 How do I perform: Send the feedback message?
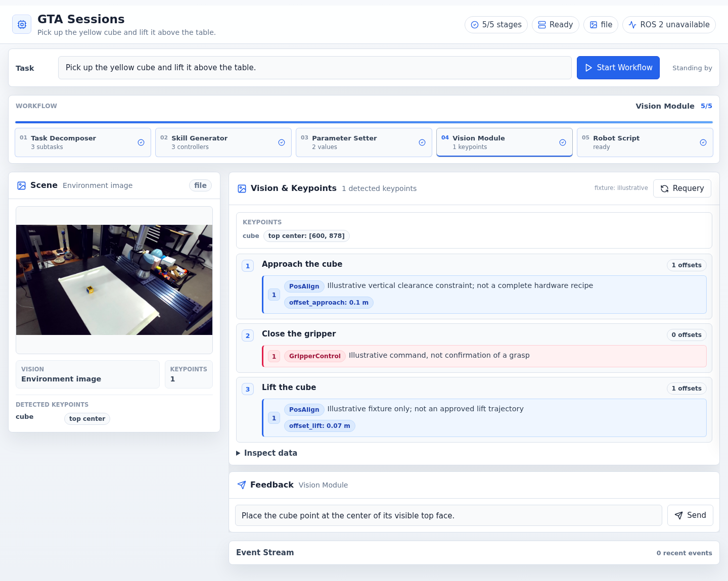(690, 515)
